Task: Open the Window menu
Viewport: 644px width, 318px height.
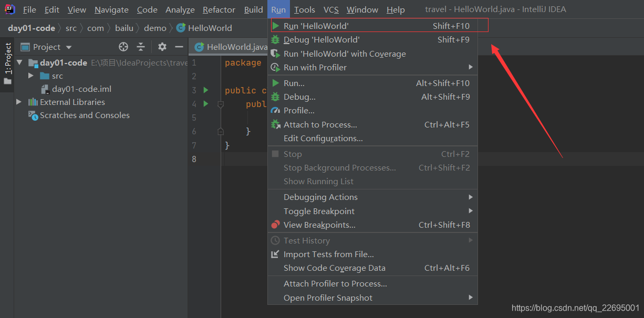Action: (x=362, y=9)
